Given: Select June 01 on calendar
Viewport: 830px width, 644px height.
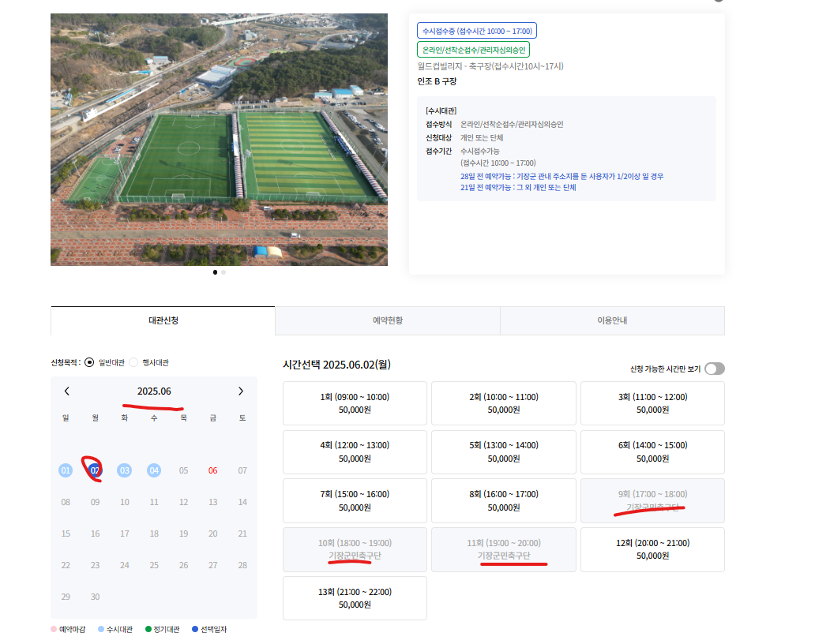Looking at the screenshot, I should 66,470.
